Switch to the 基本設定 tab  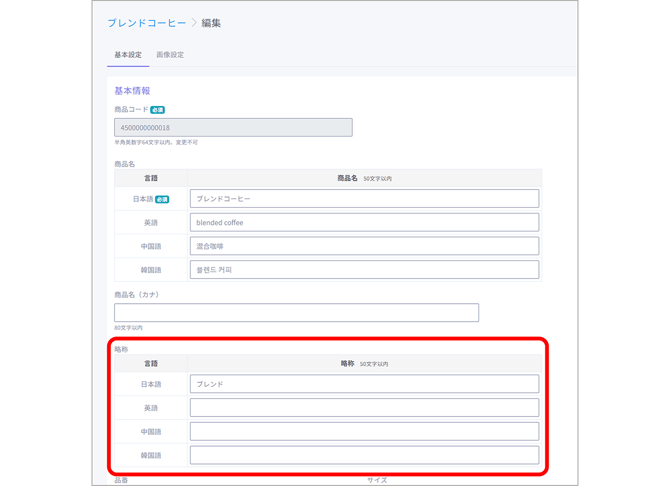[x=128, y=55]
